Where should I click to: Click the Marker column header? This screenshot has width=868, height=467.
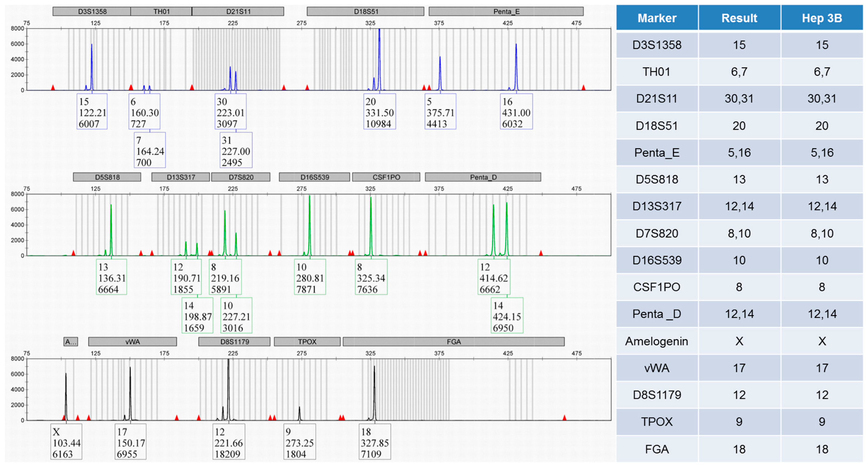[x=657, y=18]
